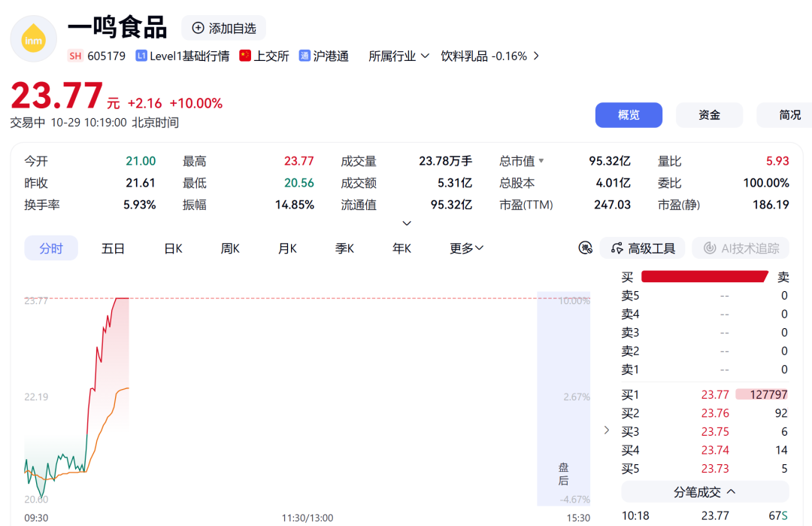Click the 盘后 after-hours chart zone
This screenshot has height=526, width=812.
click(x=563, y=399)
